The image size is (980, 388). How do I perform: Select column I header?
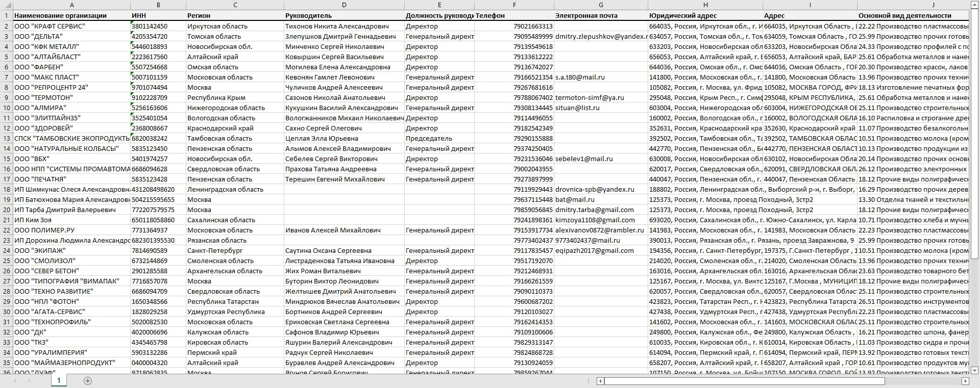(810, 5)
